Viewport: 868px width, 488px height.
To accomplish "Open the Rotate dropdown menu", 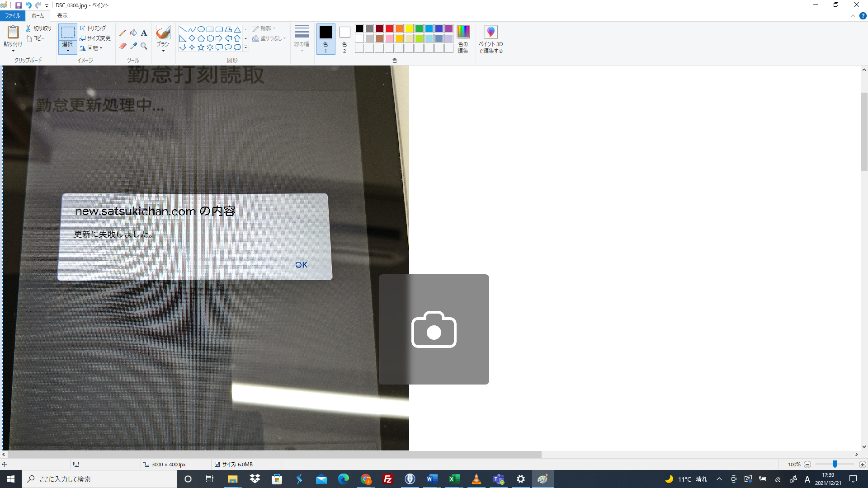I will (x=94, y=48).
